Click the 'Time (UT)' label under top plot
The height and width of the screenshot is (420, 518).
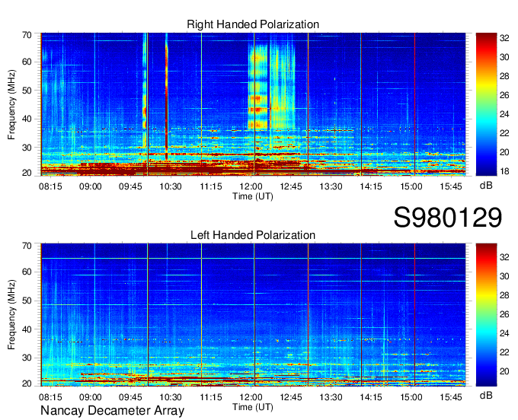[x=253, y=196]
